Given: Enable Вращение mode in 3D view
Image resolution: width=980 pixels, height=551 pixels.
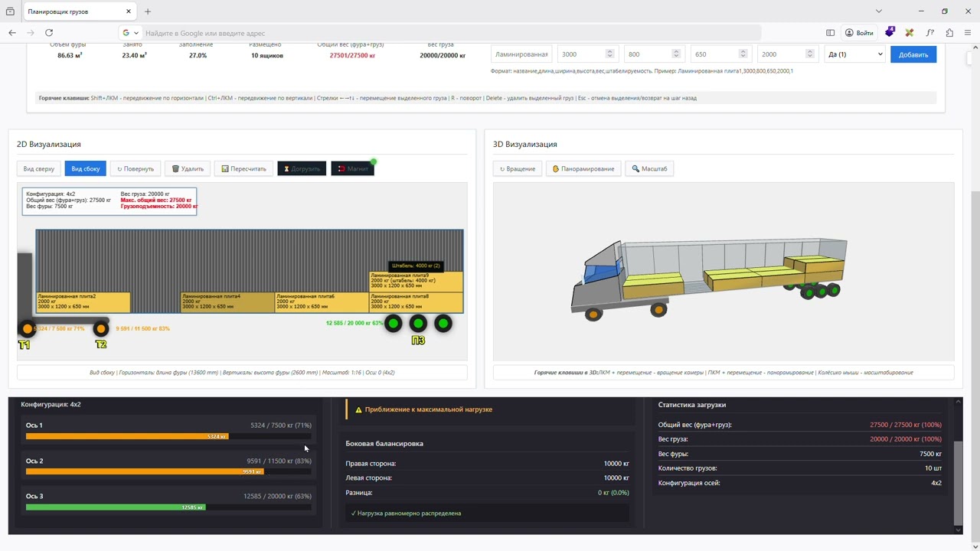Looking at the screenshot, I should [x=518, y=168].
